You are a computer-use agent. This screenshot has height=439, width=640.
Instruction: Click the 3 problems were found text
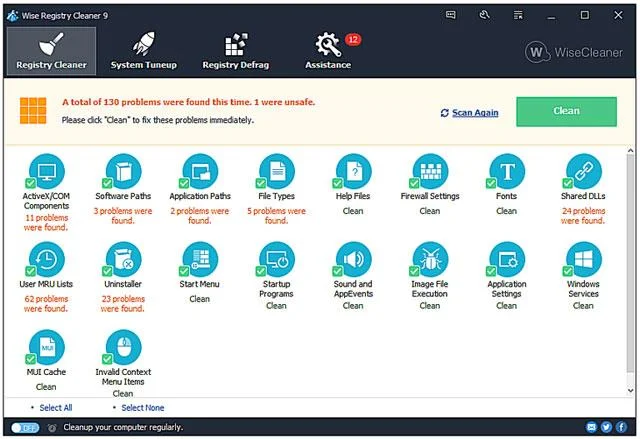coord(123,216)
